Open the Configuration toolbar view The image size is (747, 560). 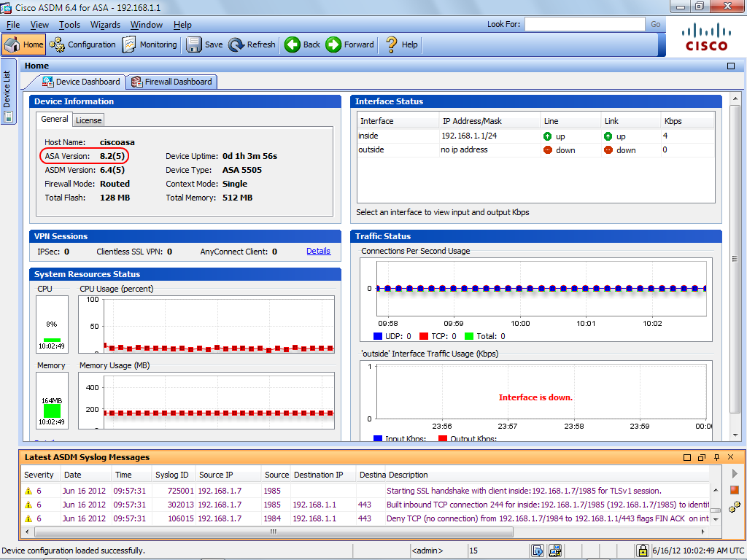(82, 44)
